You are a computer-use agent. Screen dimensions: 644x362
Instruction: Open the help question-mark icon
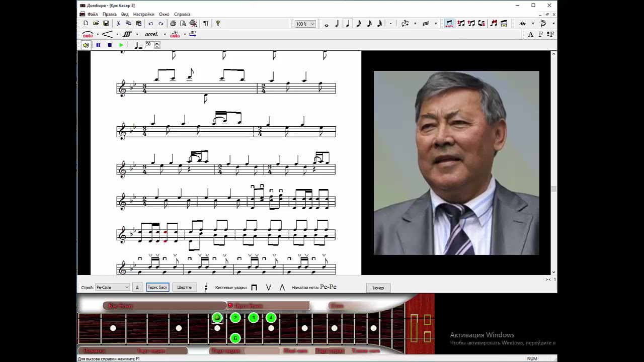[217, 24]
